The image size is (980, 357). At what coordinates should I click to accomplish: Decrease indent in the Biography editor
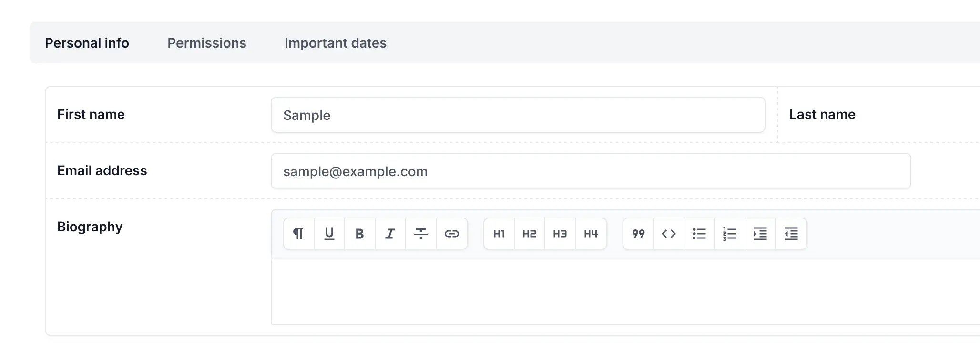[791, 234]
